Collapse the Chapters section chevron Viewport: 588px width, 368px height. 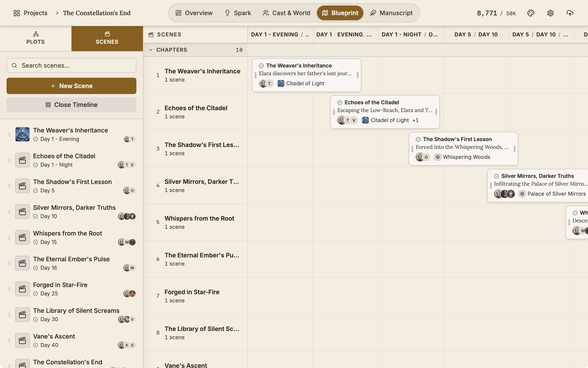pos(151,50)
